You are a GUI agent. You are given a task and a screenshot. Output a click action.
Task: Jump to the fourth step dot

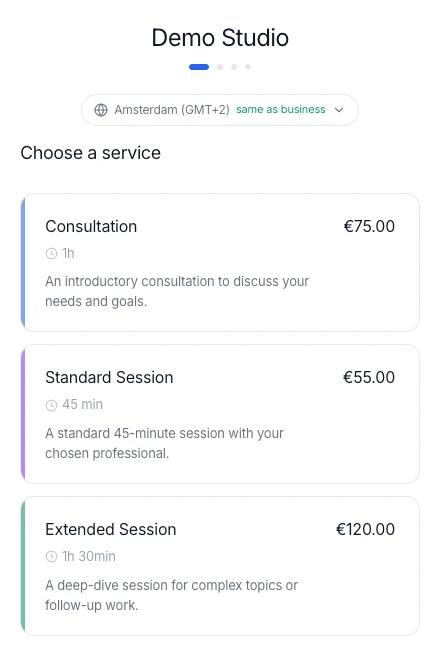click(248, 67)
